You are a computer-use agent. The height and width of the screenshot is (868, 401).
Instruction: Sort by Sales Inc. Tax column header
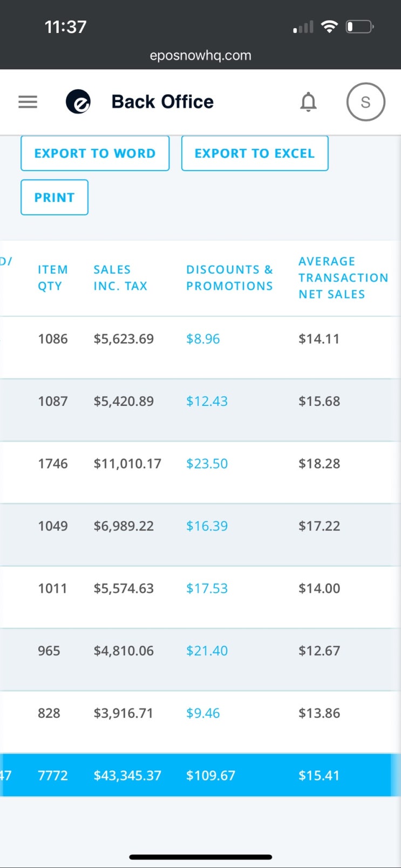(x=120, y=277)
